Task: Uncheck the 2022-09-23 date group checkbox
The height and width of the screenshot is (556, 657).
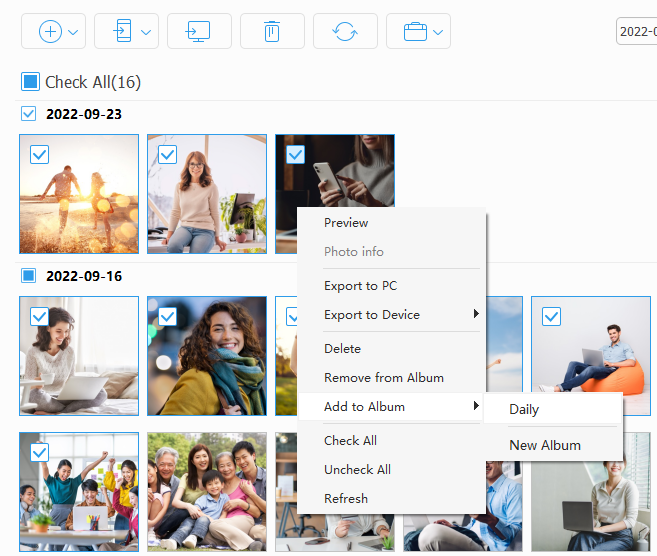Action: (x=29, y=114)
